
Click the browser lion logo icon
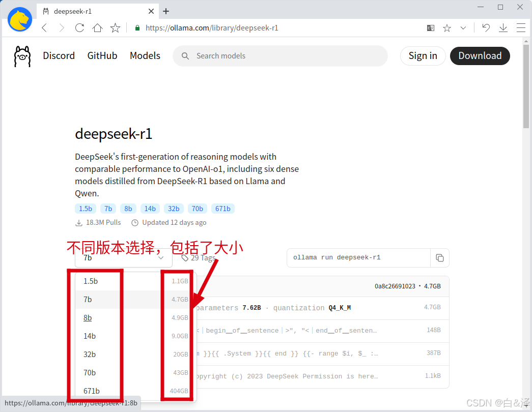20,19
